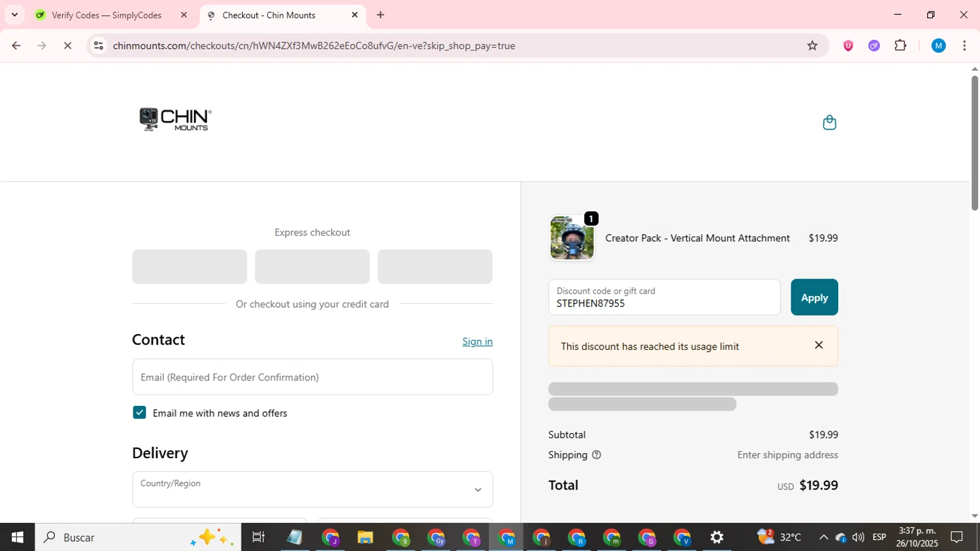Open Chrome profile T in the taskbar

click(471, 537)
